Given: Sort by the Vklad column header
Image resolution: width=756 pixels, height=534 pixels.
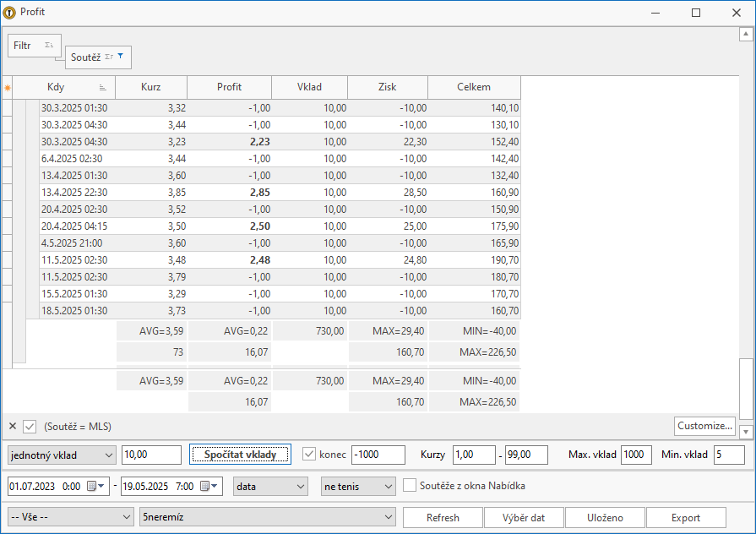Looking at the screenshot, I should click(x=309, y=87).
